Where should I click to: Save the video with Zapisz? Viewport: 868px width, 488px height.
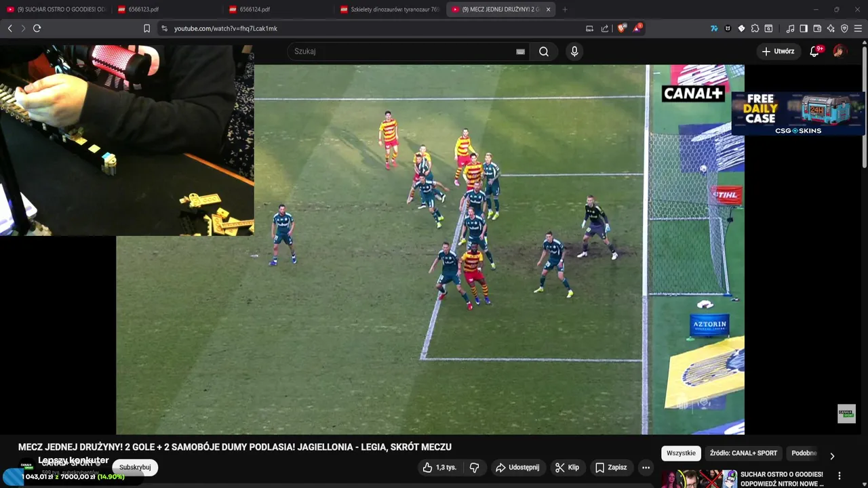pyautogui.click(x=611, y=468)
